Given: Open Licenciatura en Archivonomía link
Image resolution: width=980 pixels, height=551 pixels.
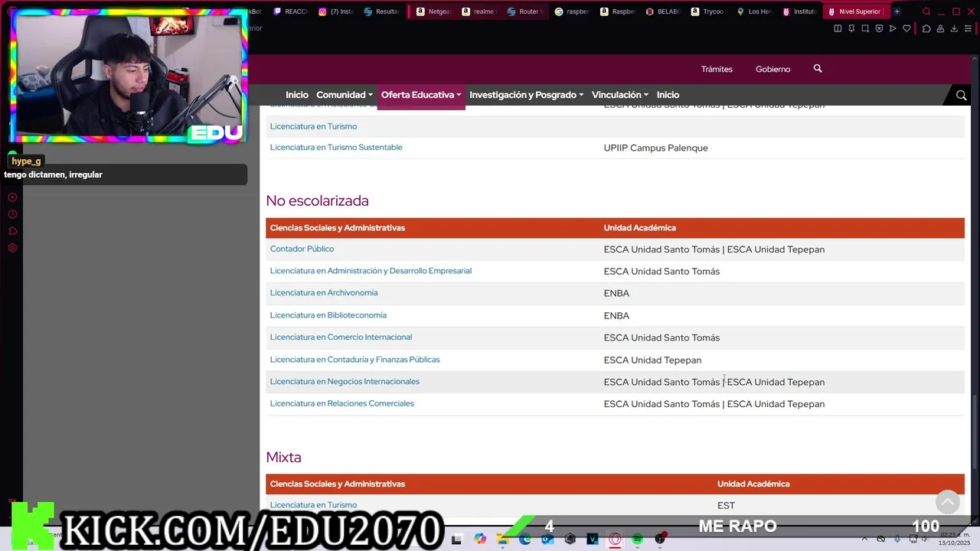Looking at the screenshot, I should (x=324, y=293).
